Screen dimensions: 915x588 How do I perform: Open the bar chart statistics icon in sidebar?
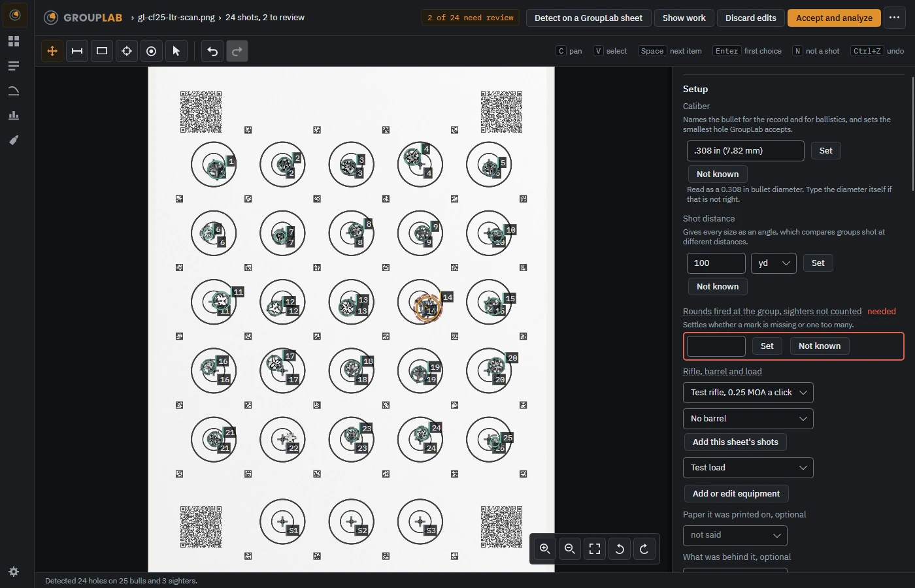14,116
